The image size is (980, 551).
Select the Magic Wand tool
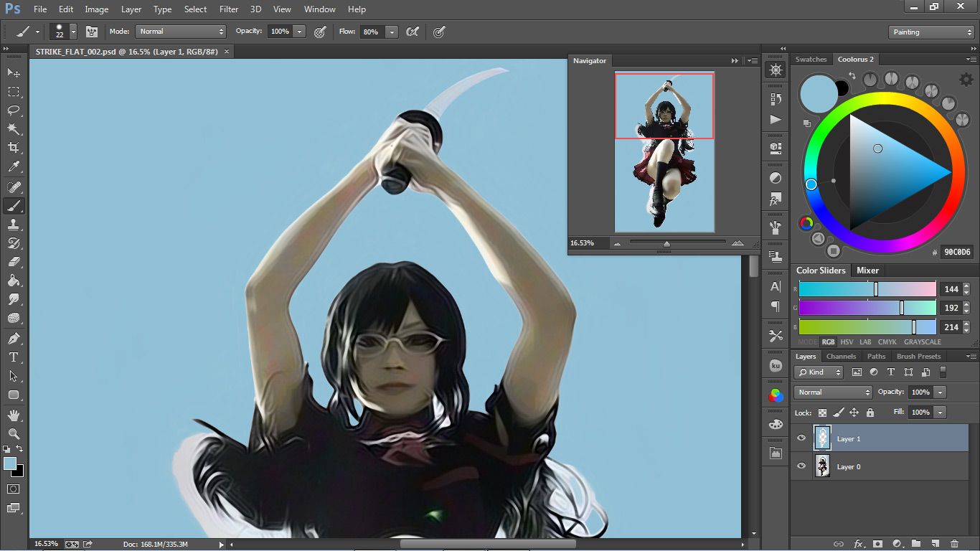[14, 129]
